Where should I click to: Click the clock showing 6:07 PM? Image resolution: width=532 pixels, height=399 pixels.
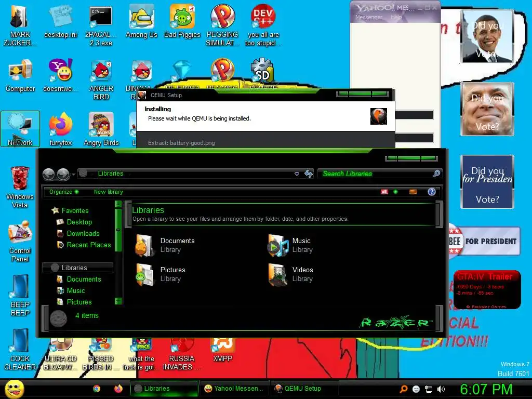[x=486, y=389]
